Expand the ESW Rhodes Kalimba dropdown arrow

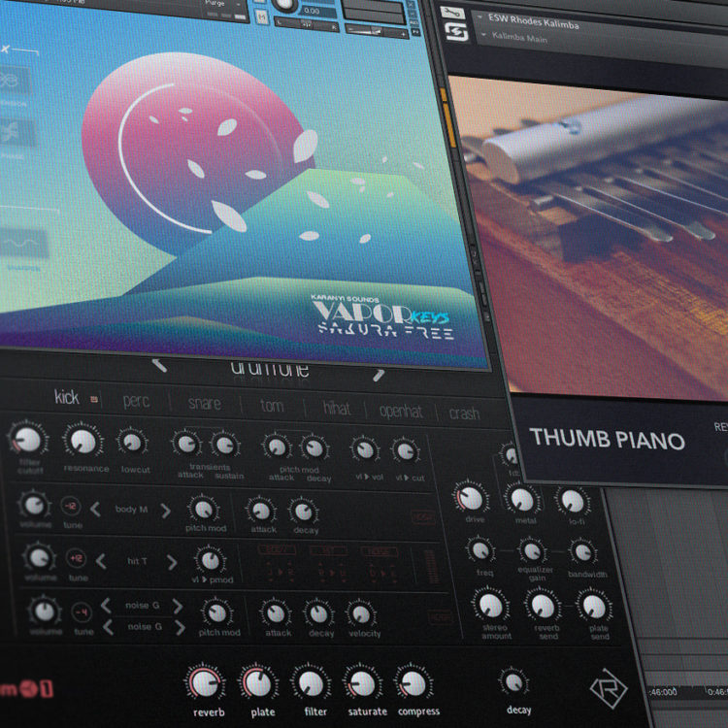click(480, 17)
